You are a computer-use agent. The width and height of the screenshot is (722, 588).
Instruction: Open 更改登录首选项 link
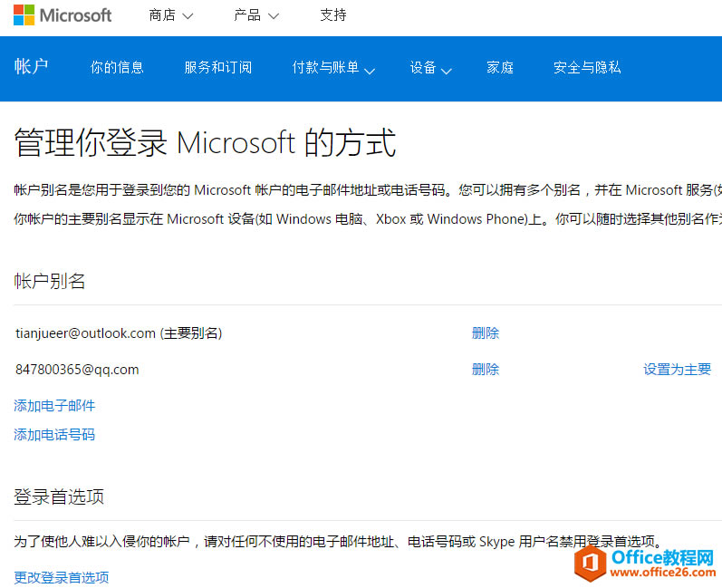point(62,577)
